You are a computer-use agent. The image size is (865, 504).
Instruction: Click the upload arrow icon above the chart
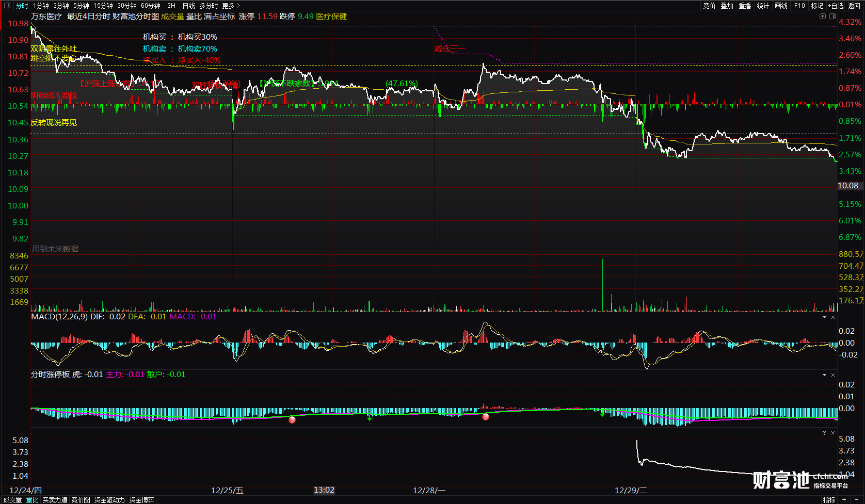click(x=823, y=16)
